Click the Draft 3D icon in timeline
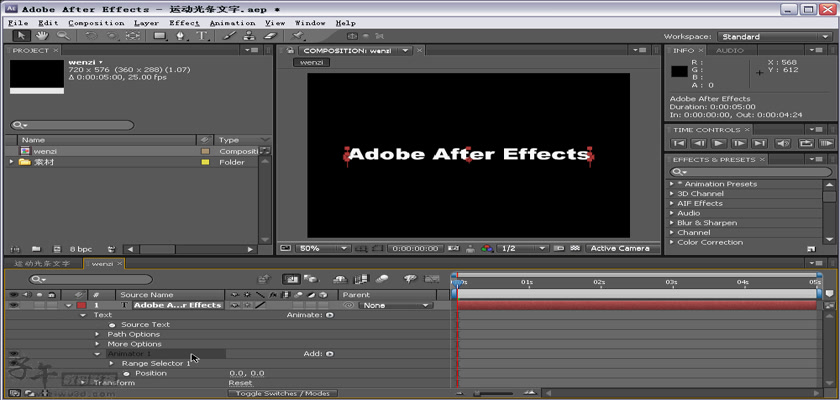 (x=310, y=279)
